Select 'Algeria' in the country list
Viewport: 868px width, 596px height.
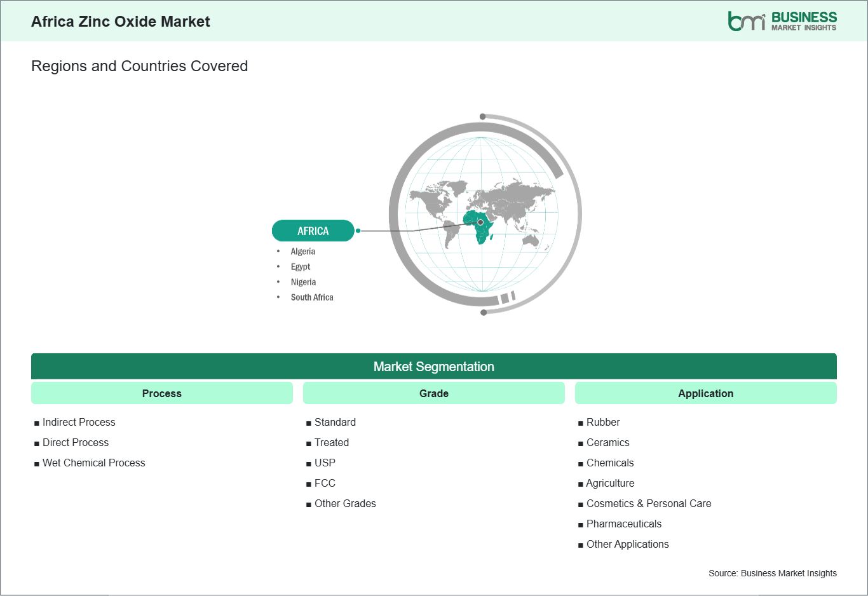(303, 252)
